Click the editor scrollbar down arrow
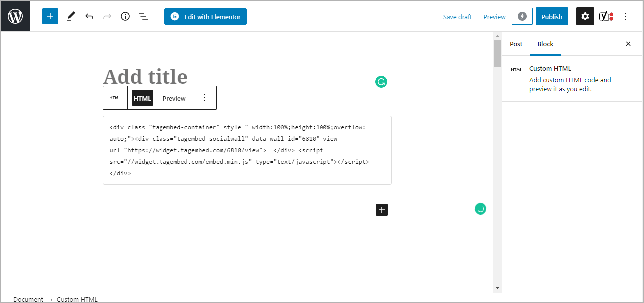 (x=497, y=288)
